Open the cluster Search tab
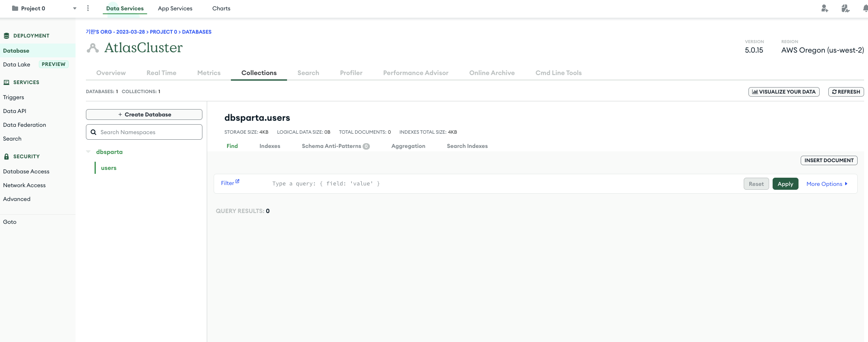 (x=308, y=73)
